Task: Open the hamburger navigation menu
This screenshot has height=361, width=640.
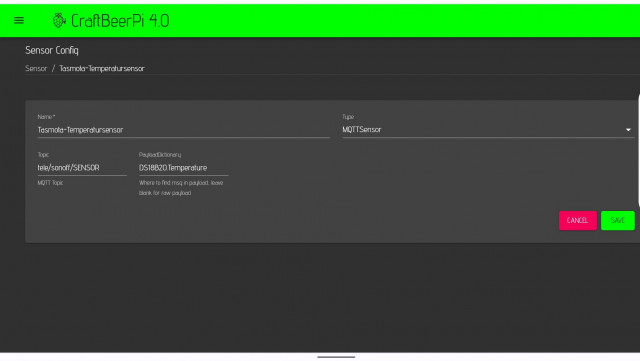Action: pos(19,20)
